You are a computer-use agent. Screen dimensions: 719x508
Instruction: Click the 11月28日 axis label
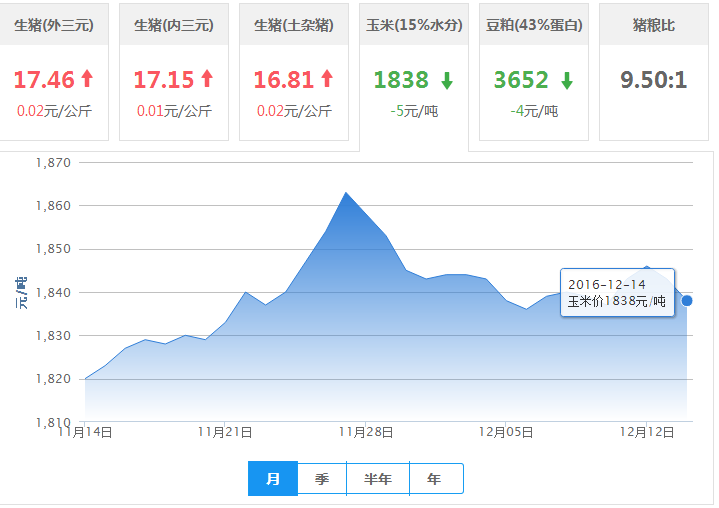[366, 432]
